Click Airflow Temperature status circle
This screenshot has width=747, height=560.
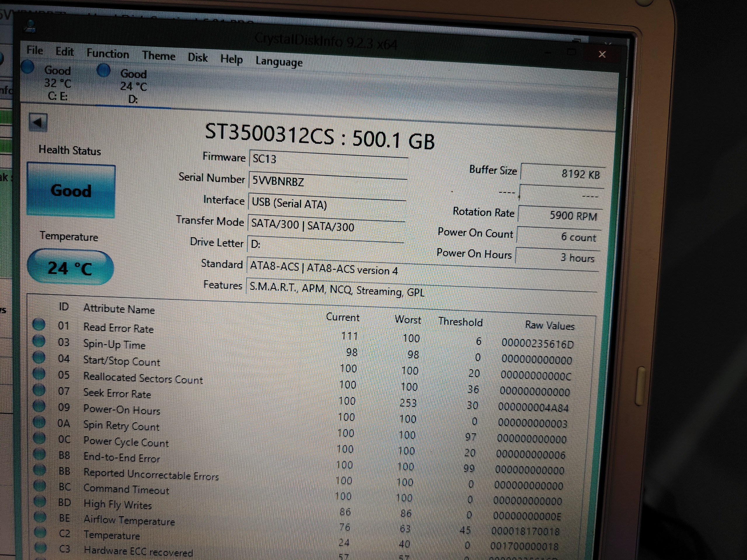[40, 517]
